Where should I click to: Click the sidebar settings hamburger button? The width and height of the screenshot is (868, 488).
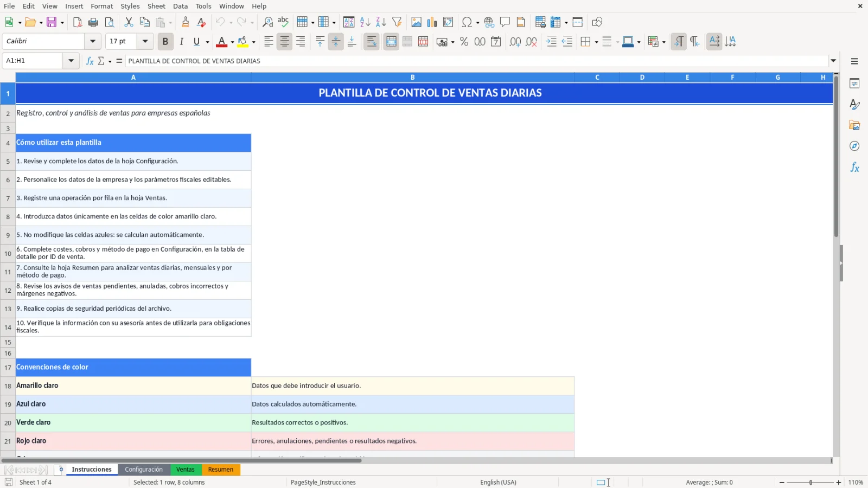(854, 61)
